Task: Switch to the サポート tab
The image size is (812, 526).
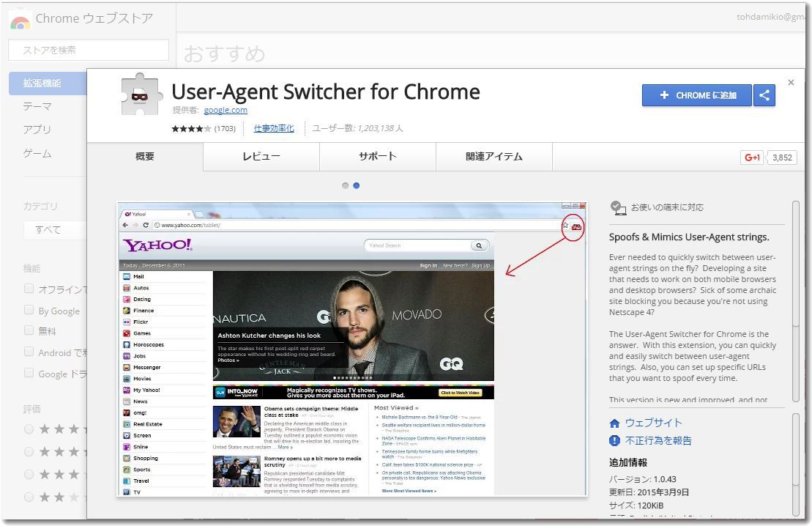Action: coord(378,157)
